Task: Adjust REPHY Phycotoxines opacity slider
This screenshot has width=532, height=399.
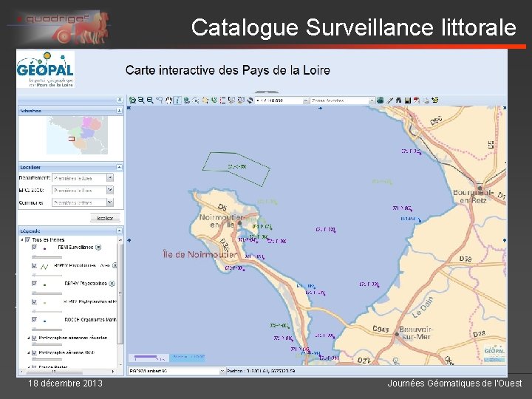Action: (x=47, y=293)
